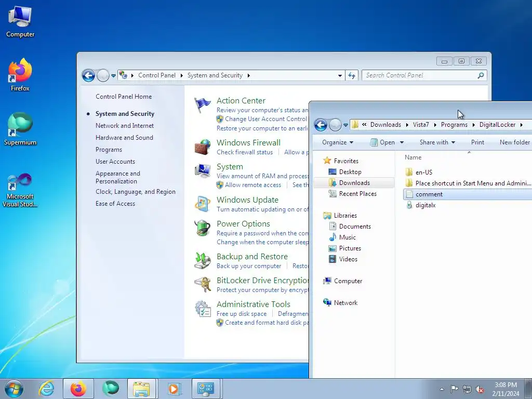
Task: Click the Backup and Restore icon
Action: (x=202, y=261)
